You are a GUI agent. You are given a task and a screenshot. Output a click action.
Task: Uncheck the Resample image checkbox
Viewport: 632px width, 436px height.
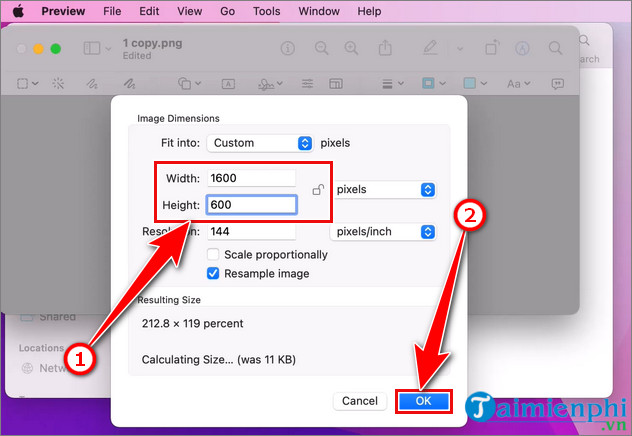(213, 274)
